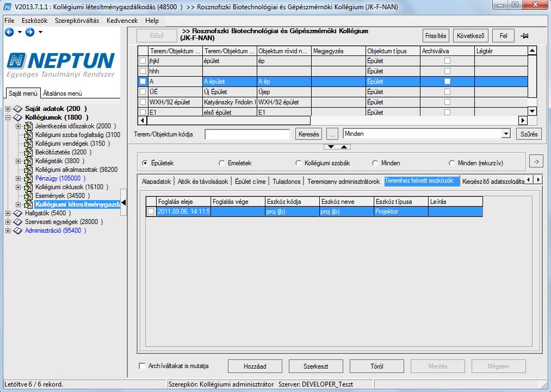Open the Szerepkörváltás menu
This screenshot has height=392, width=551.
pos(77,21)
